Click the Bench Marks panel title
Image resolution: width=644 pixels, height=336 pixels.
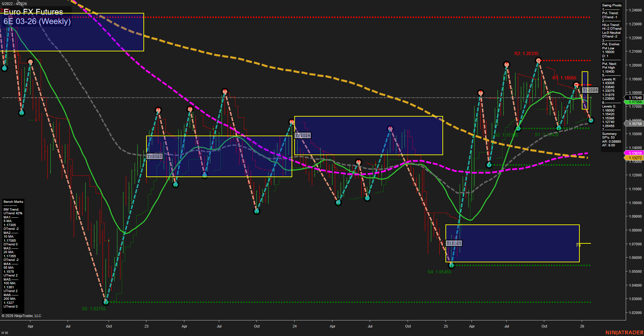tap(13, 201)
